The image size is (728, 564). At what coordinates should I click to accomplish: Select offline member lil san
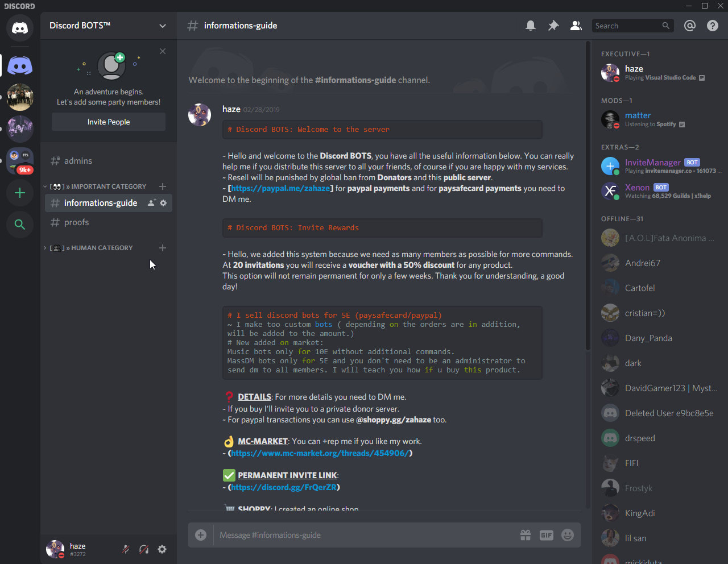click(660, 538)
